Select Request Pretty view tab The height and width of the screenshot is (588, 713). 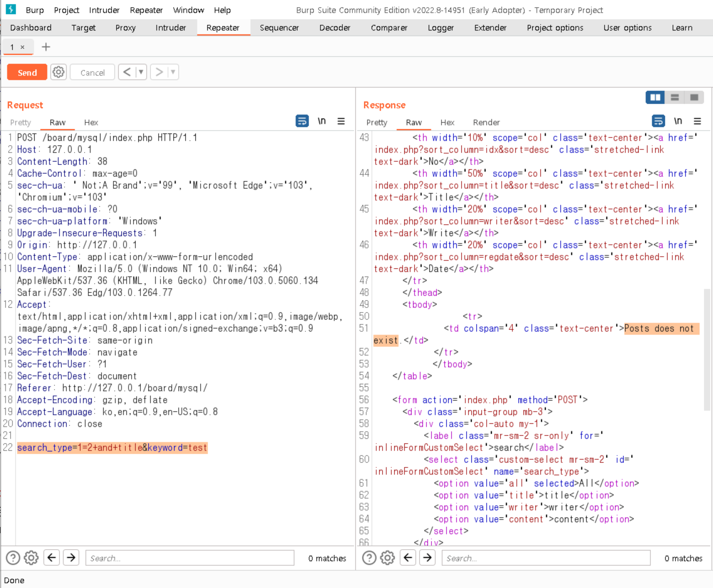20,122
